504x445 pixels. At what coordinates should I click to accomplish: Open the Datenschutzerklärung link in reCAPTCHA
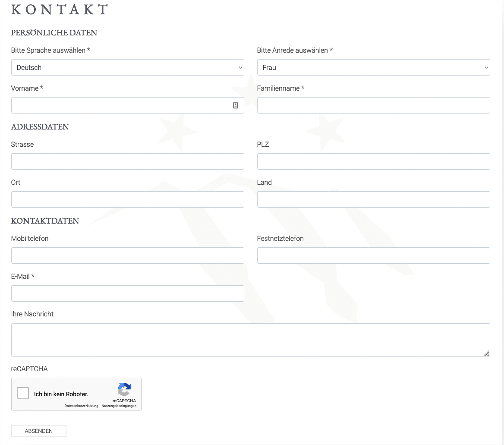pyautogui.click(x=81, y=406)
